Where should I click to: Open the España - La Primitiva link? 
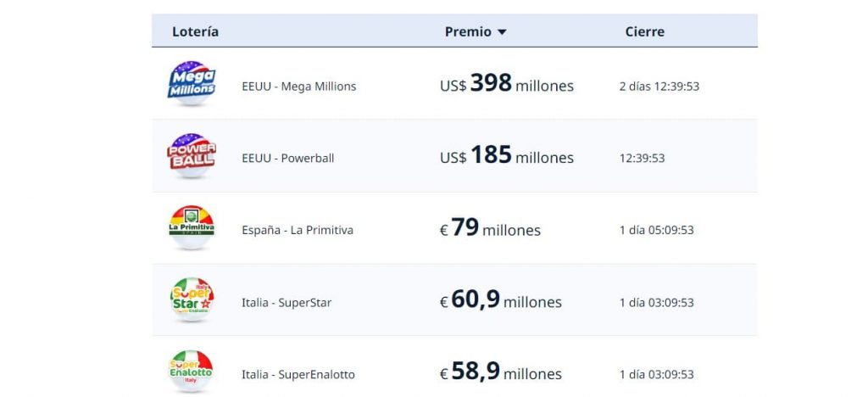(298, 231)
